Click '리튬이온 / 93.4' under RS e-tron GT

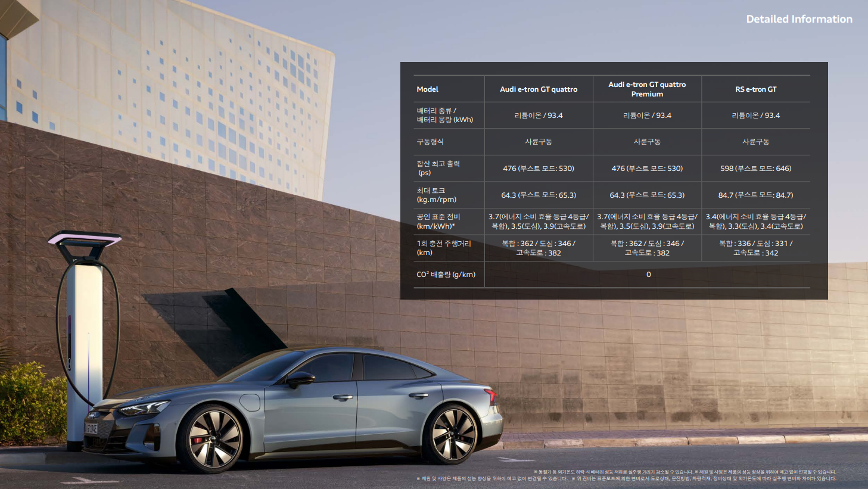755,116
